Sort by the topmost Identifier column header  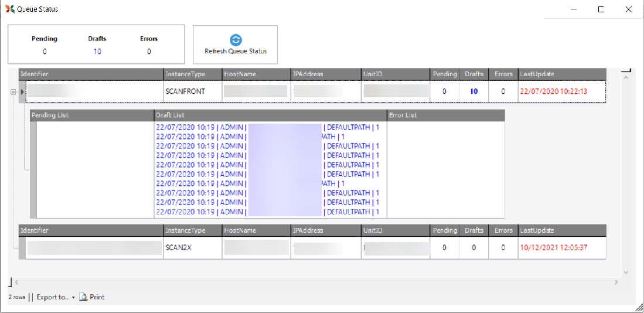coord(91,74)
